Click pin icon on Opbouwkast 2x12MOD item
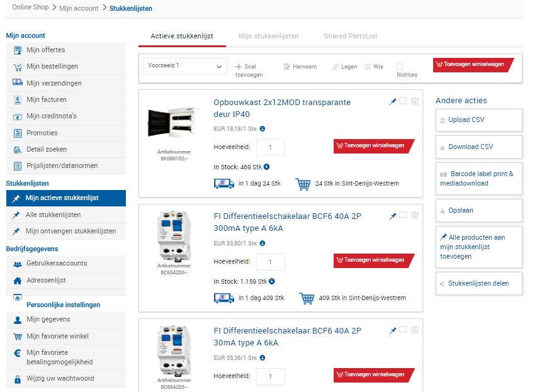This screenshot has width=554, height=392. tap(393, 102)
